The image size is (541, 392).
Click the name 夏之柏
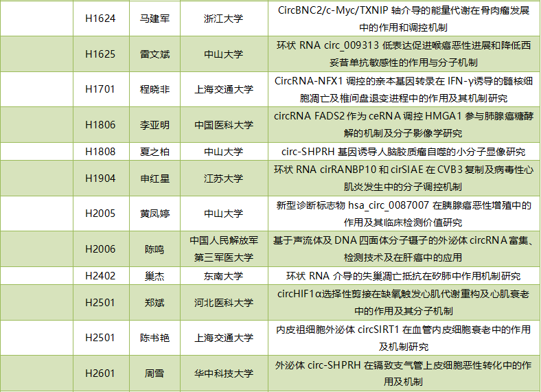click(x=154, y=152)
